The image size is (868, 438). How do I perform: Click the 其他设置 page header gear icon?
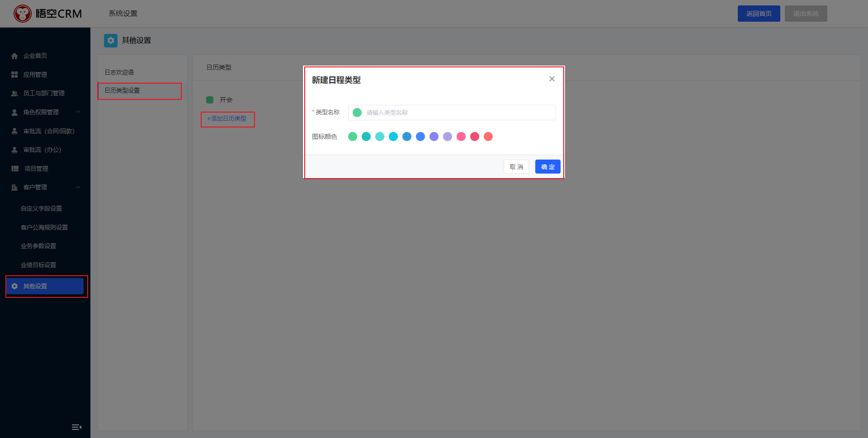111,41
